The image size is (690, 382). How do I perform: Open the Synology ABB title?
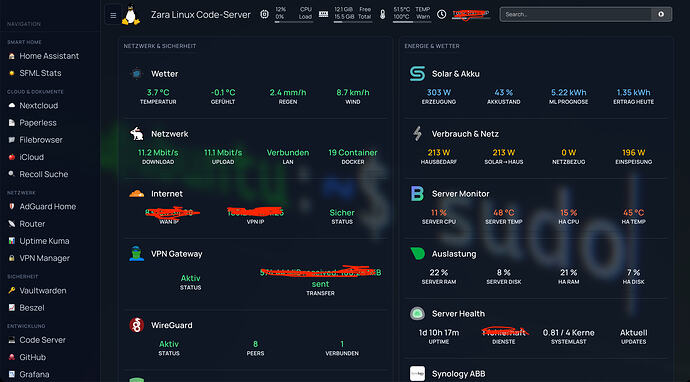coord(459,374)
